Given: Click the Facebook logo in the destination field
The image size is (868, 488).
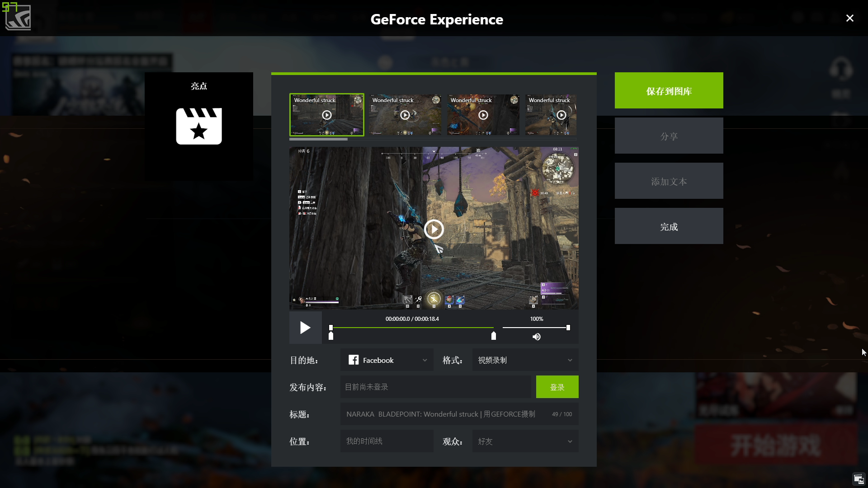Looking at the screenshot, I should point(354,360).
